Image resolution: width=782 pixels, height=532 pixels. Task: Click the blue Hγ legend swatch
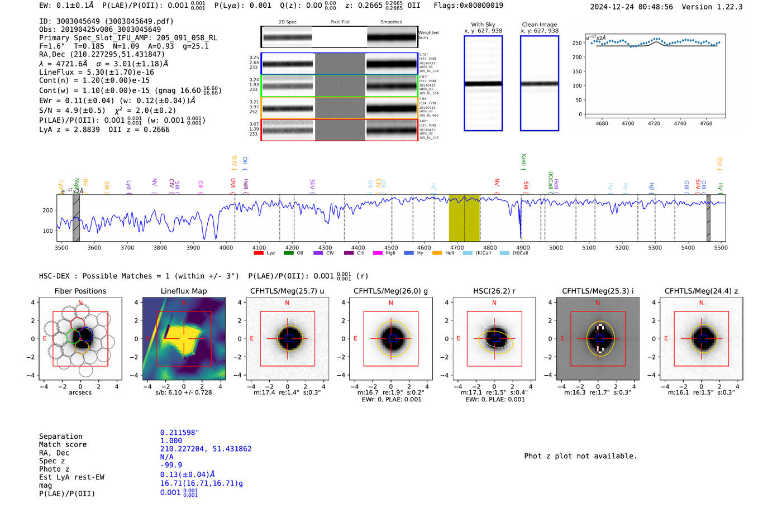pyautogui.click(x=409, y=253)
